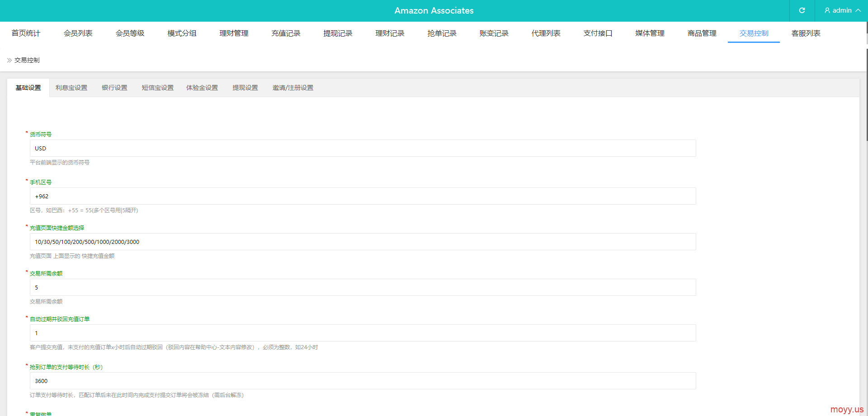Open 首页统计 menu
This screenshot has width=868, height=416.
[26, 33]
